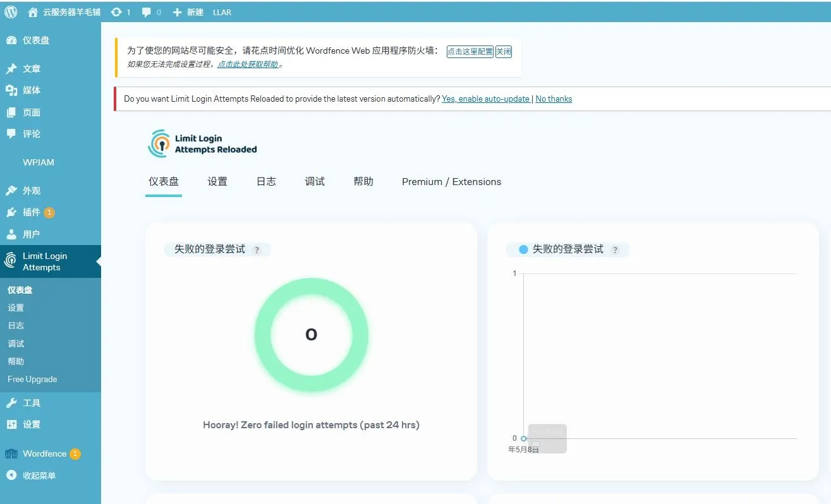The height and width of the screenshot is (504, 831).
Task: Click the 媒体 media icon
Action: (x=11, y=90)
